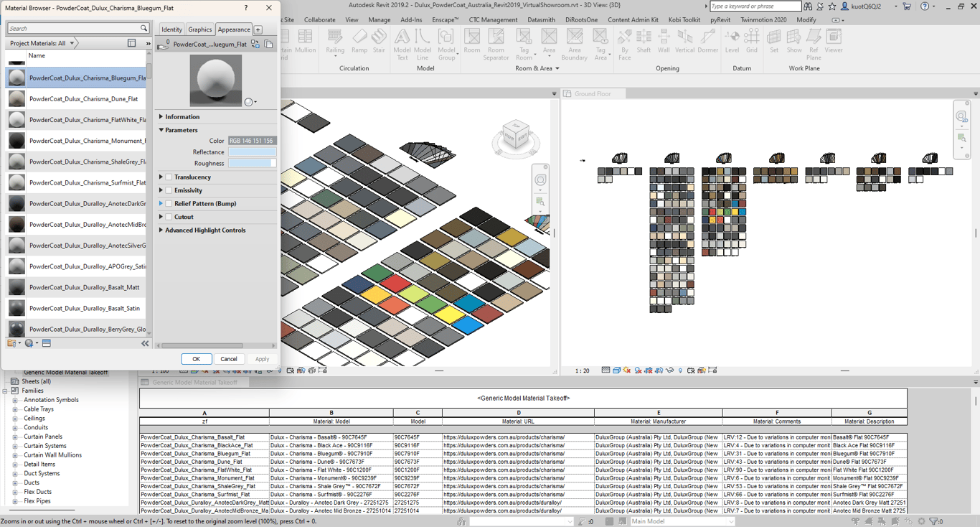Enable the Translucency checkbox

[169, 177]
